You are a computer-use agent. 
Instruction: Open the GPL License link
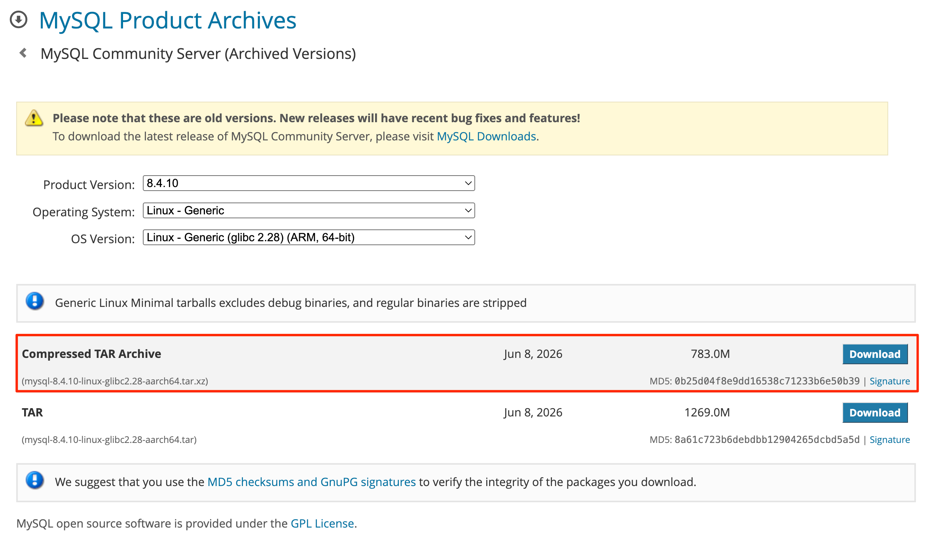pyautogui.click(x=322, y=524)
